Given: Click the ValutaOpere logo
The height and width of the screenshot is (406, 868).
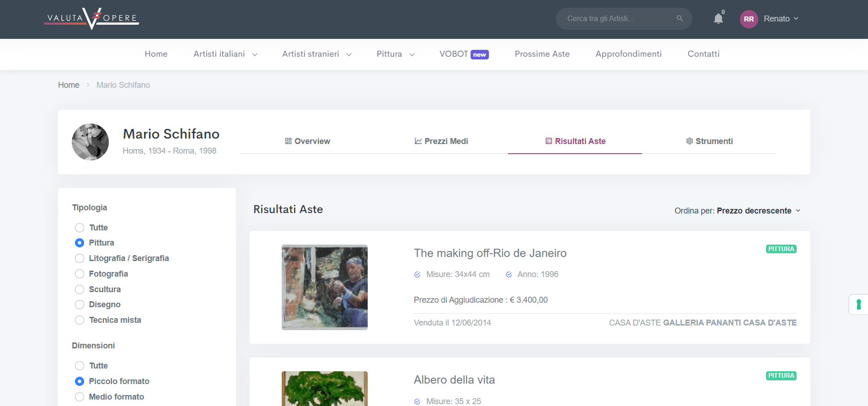Looking at the screenshot, I should point(91,19).
